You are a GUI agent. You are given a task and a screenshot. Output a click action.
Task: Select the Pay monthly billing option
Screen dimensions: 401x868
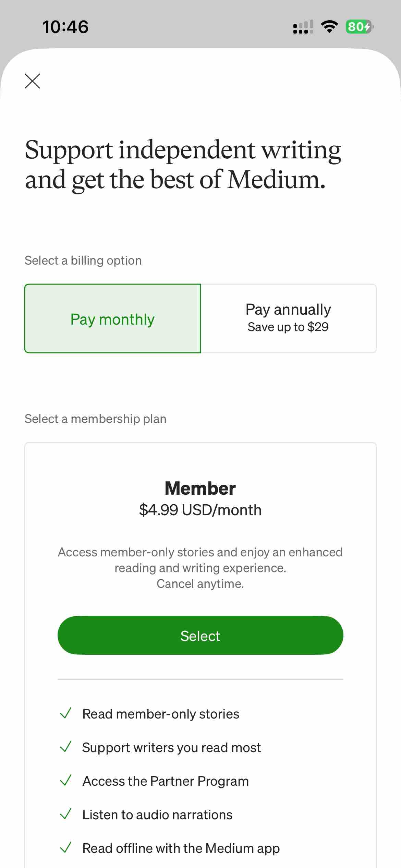click(x=112, y=319)
